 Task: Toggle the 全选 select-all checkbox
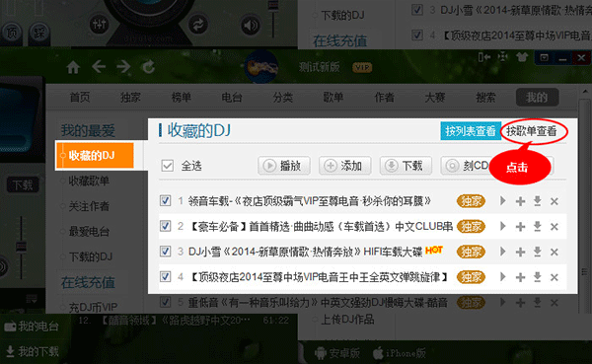click(168, 166)
